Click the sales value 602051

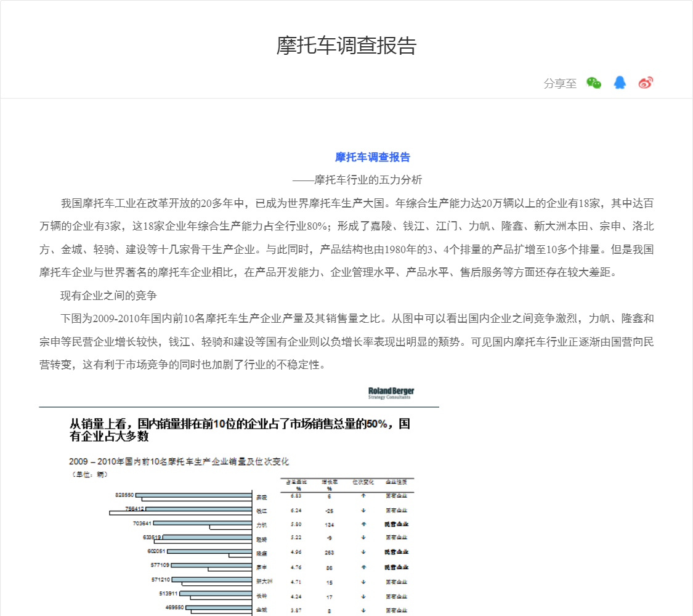coord(156,551)
